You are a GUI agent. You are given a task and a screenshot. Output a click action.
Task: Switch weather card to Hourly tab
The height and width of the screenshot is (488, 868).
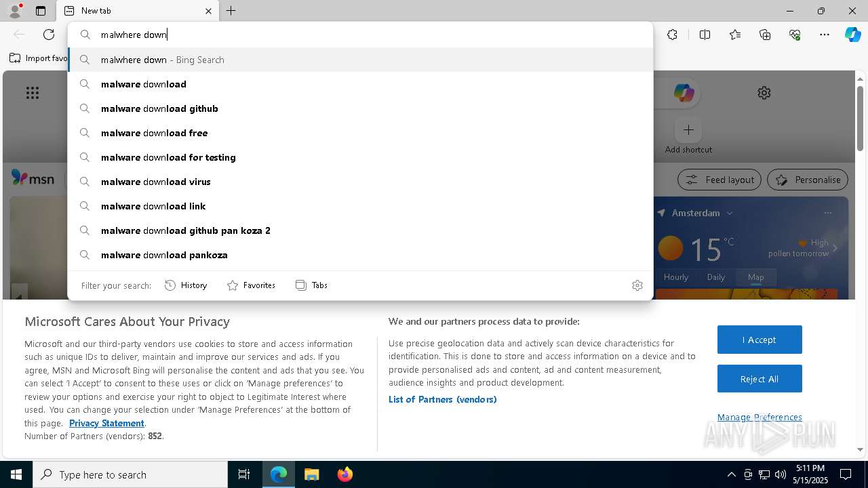(676, 277)
